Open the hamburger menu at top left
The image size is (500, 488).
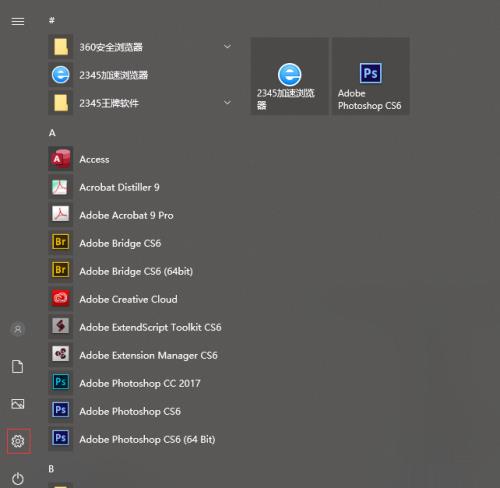(18, 22)
